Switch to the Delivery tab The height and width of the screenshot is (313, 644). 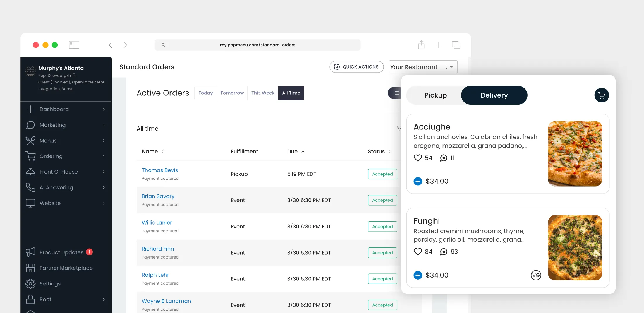click(494, 95)
